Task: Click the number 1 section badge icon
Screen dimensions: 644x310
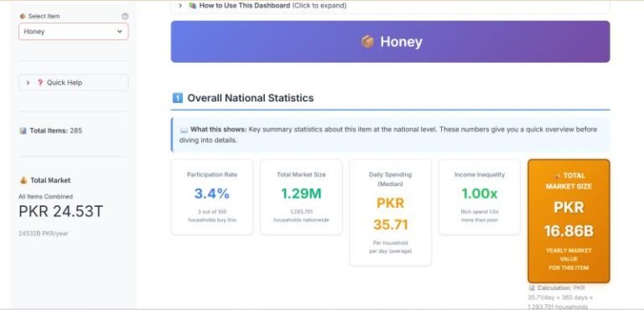Action: click(x=178, y=98)
